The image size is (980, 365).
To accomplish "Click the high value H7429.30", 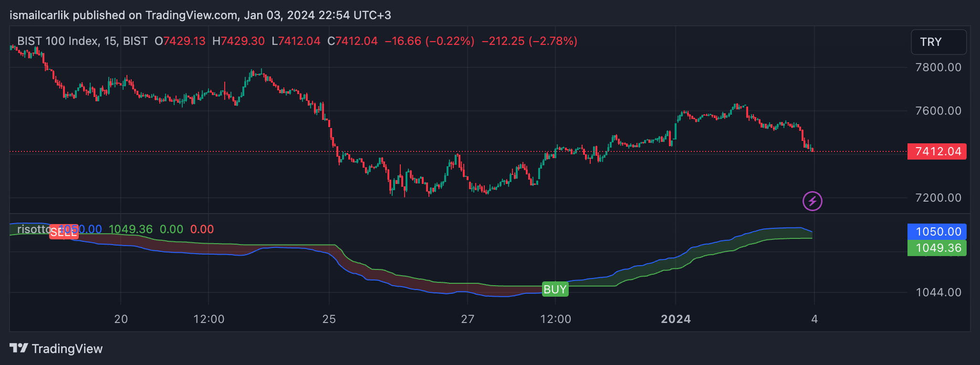I will click(239, 41).
